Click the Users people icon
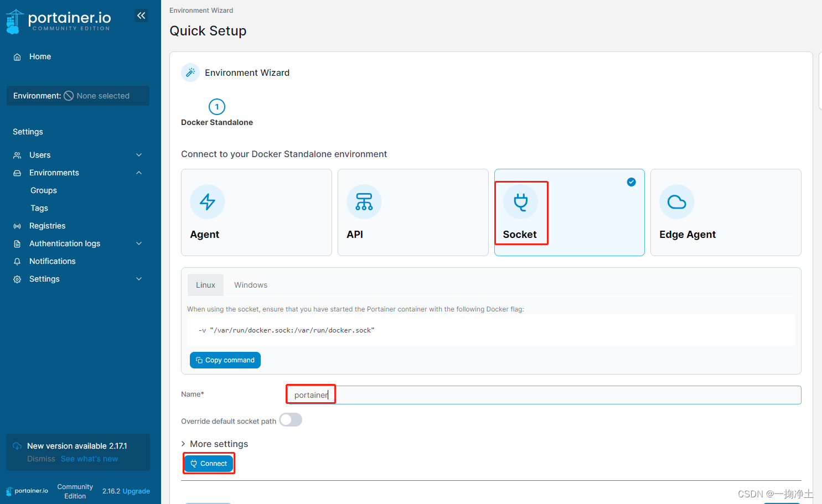This screenshot has height=504, width=822. click(x=17, y=155)
